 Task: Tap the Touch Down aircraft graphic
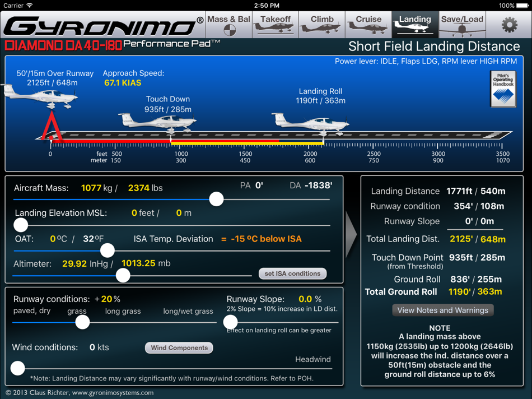pos(157,124)
